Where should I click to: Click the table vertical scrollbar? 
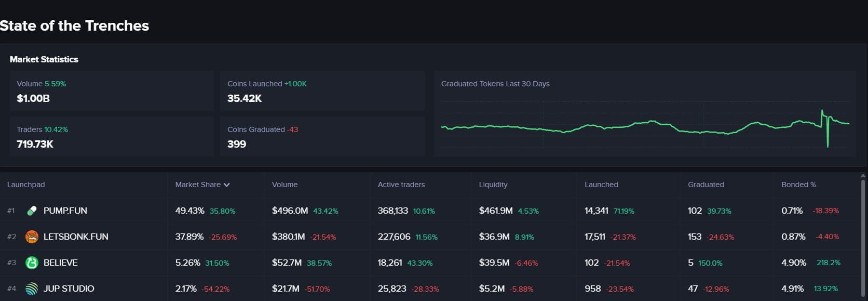(x=863, y=239)
